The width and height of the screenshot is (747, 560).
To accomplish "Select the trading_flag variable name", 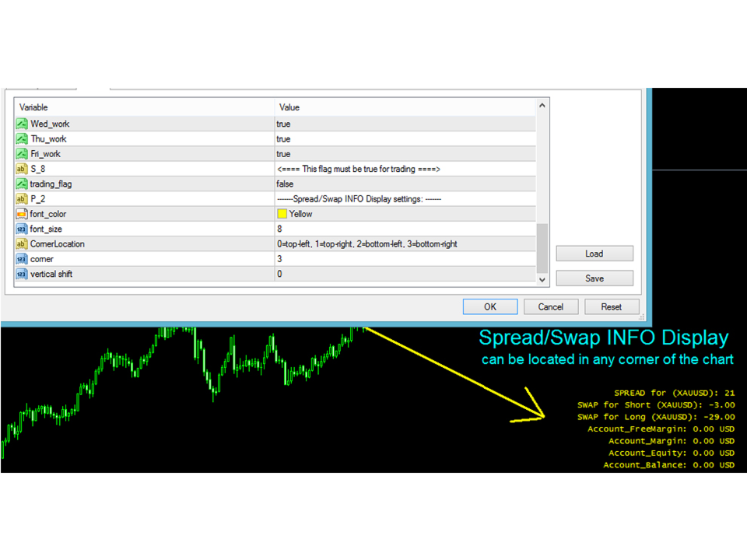I will click(51, 184).
